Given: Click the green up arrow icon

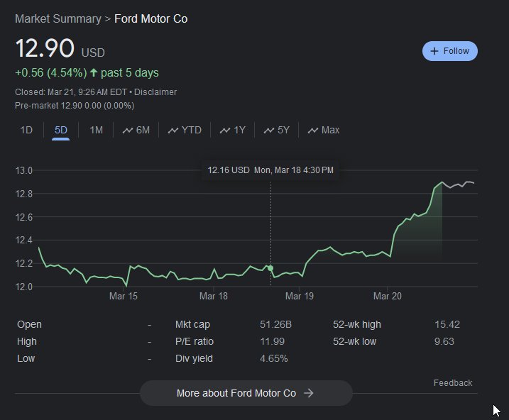Looking at the screenshot, I should [x=94, y=72].
